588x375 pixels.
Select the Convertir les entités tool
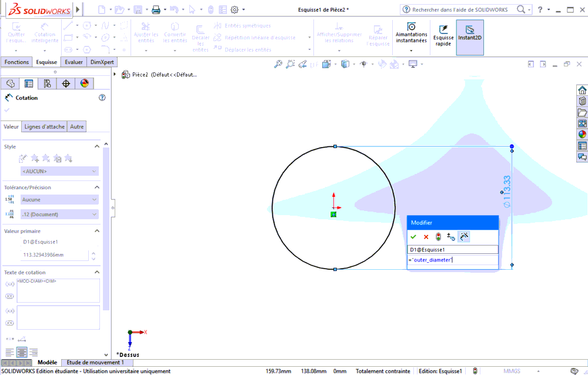175,34
